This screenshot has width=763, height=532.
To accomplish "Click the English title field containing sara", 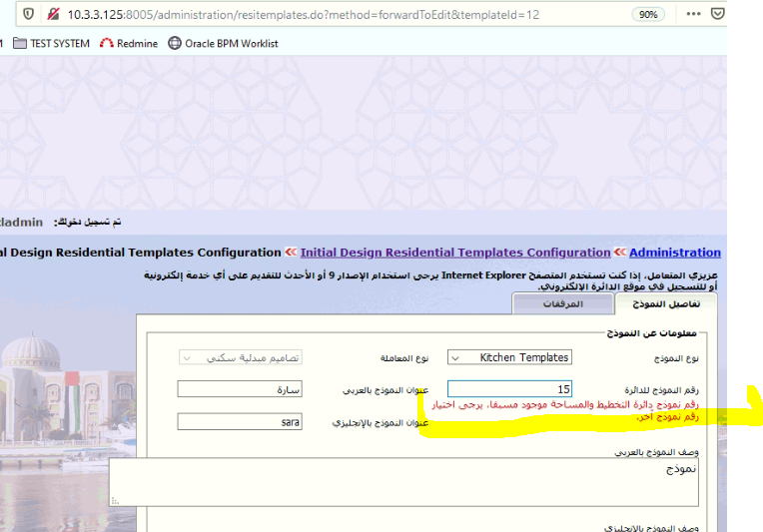I will [x=240, y=421].
